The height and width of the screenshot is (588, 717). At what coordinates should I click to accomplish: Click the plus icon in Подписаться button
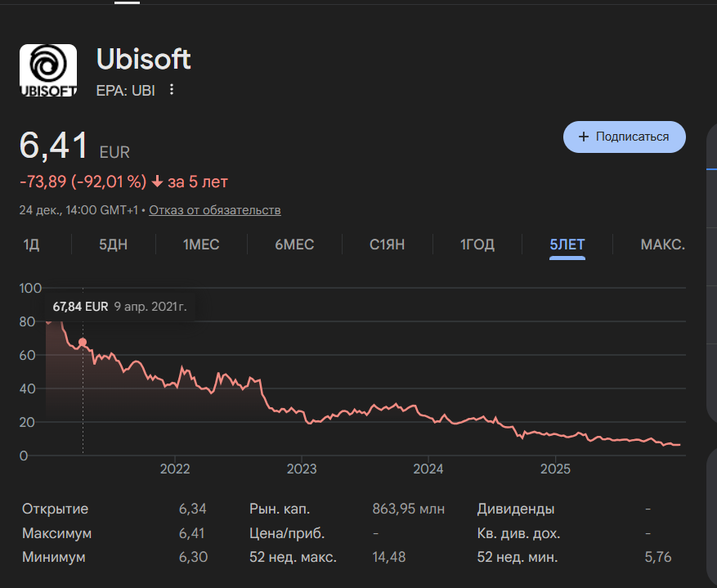tap(584, 137)
